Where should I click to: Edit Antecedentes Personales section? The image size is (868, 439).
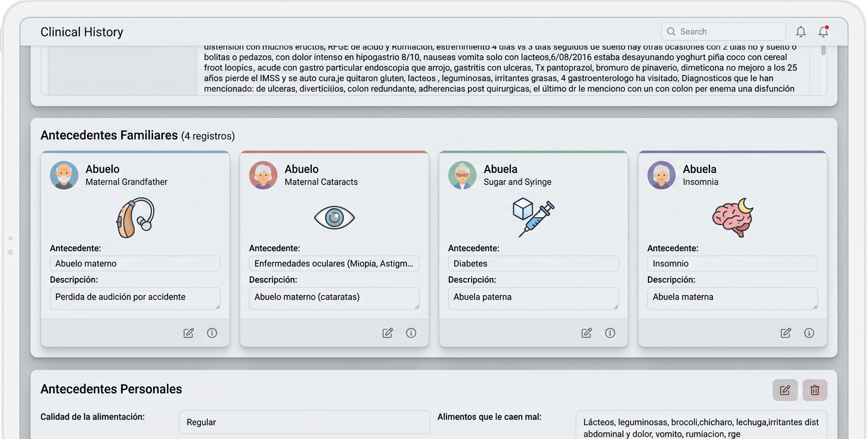tap(785, 390)
